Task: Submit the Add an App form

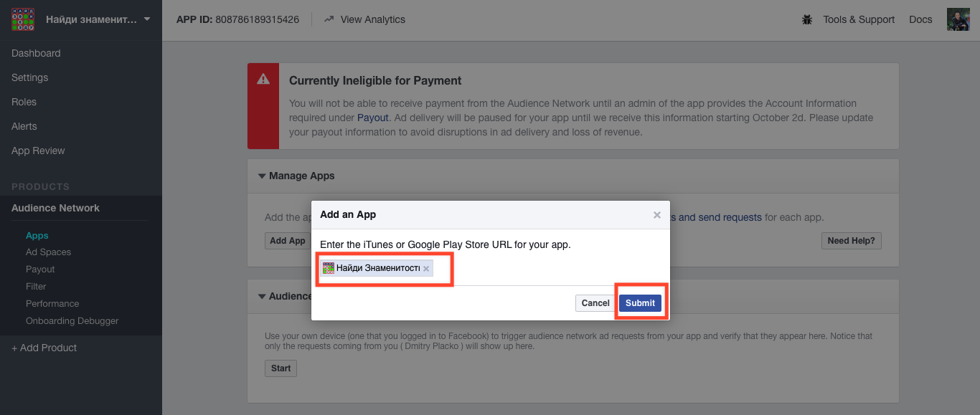Action: point(640,303)
